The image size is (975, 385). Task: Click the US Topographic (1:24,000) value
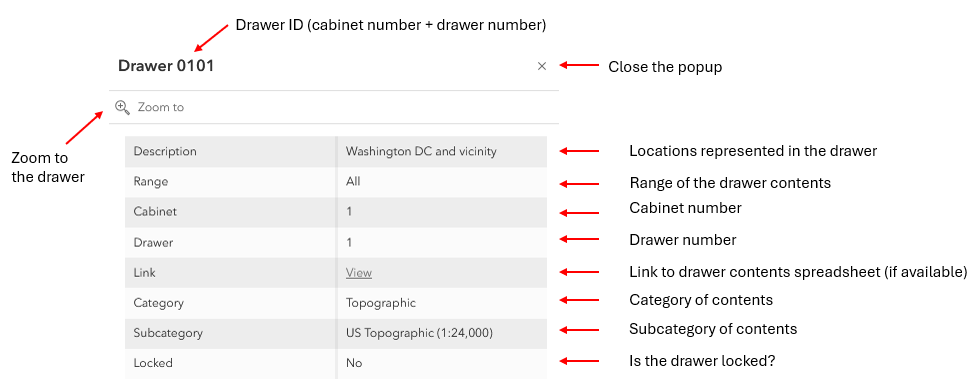(419, 333)
